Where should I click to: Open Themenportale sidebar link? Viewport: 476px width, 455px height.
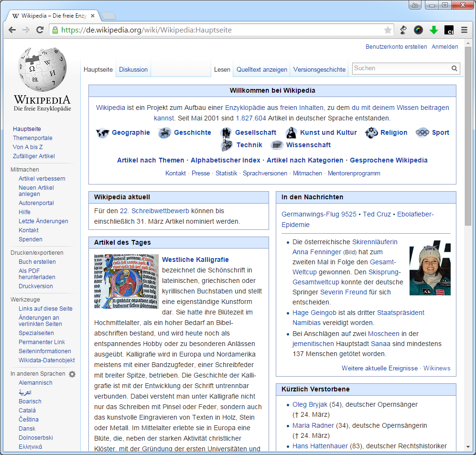click(x=32, y=138)
